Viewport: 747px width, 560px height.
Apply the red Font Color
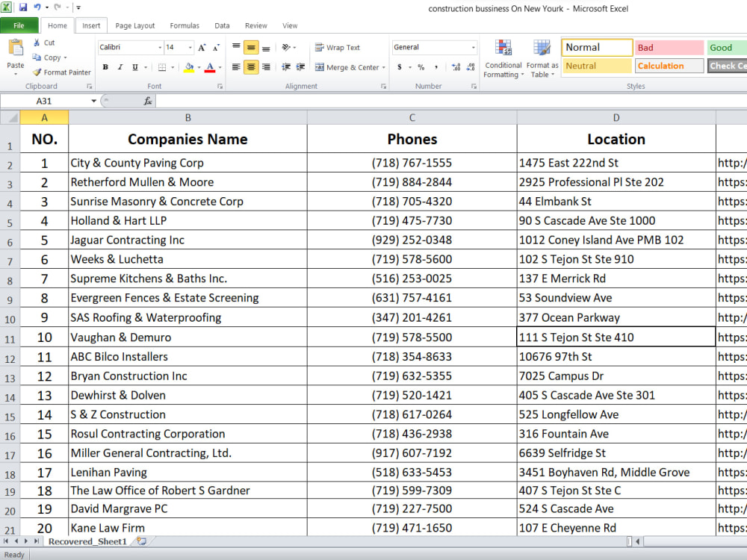(x=210, y=67)
